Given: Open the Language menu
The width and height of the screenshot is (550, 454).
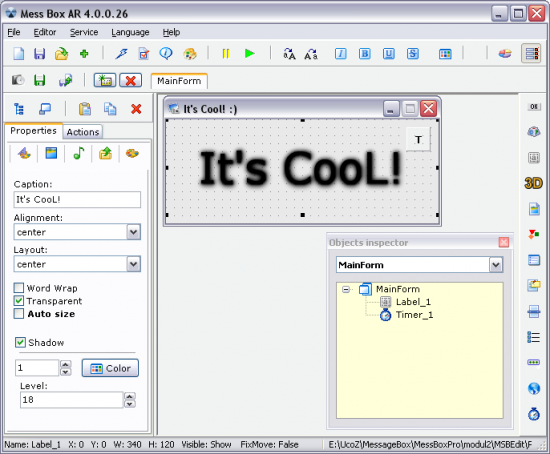Looking at the screenshot, I should pyautogui.click(x=130, y=32).
